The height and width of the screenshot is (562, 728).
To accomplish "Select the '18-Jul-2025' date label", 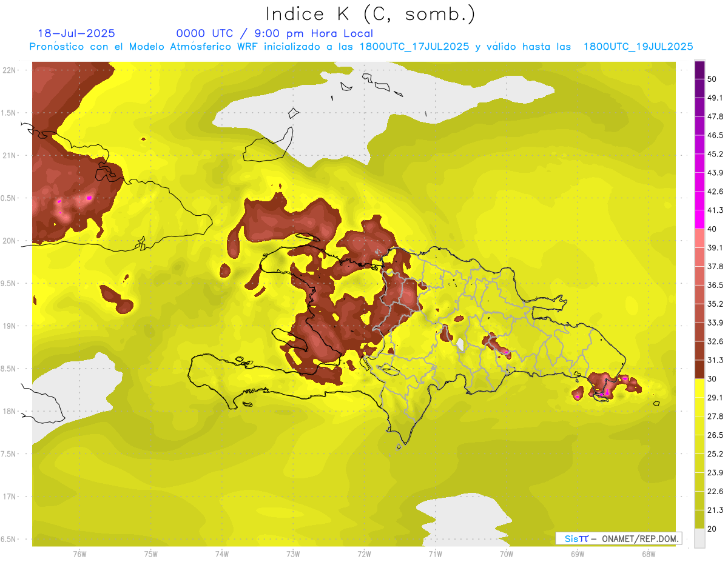I will [x=76, y=33].
